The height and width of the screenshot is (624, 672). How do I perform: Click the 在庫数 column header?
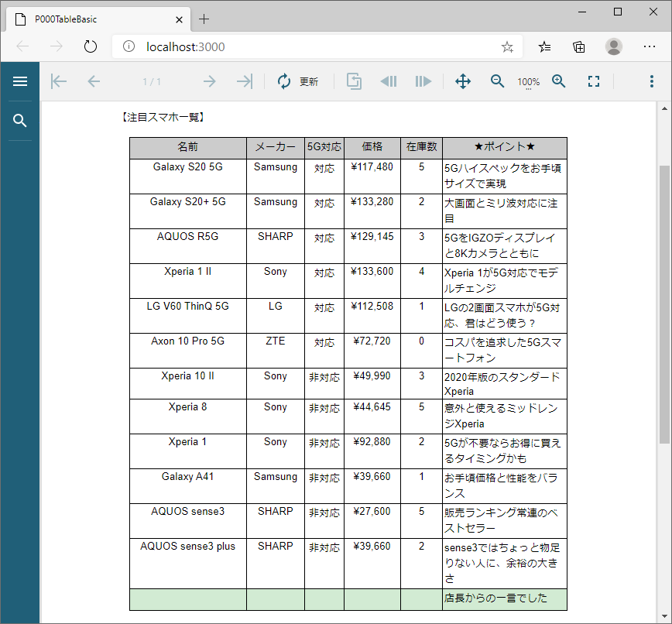421,148
